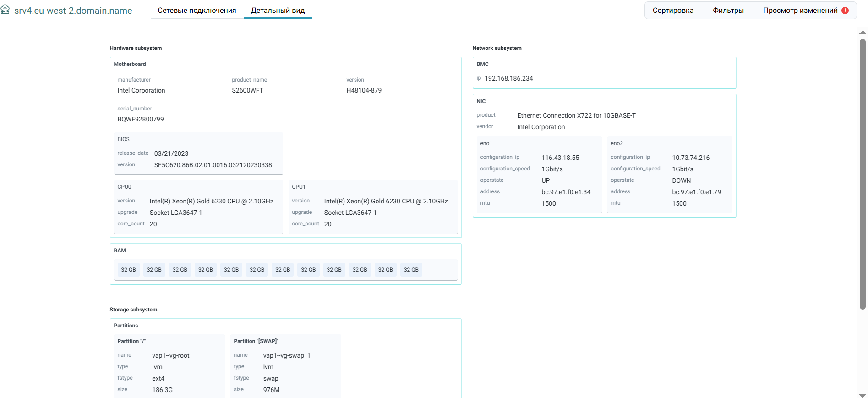Select the last 32 GB RAM module
The height and width of the screenshot is (398, 868).
pos(411,270)
